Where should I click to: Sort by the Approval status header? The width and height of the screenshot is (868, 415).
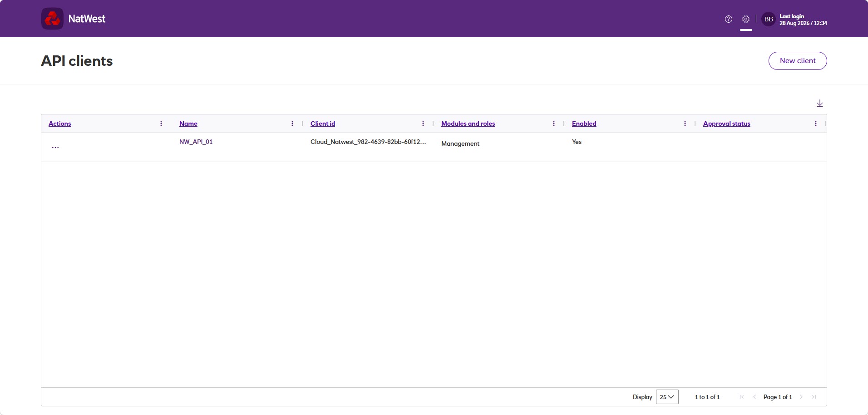(726, 124)
